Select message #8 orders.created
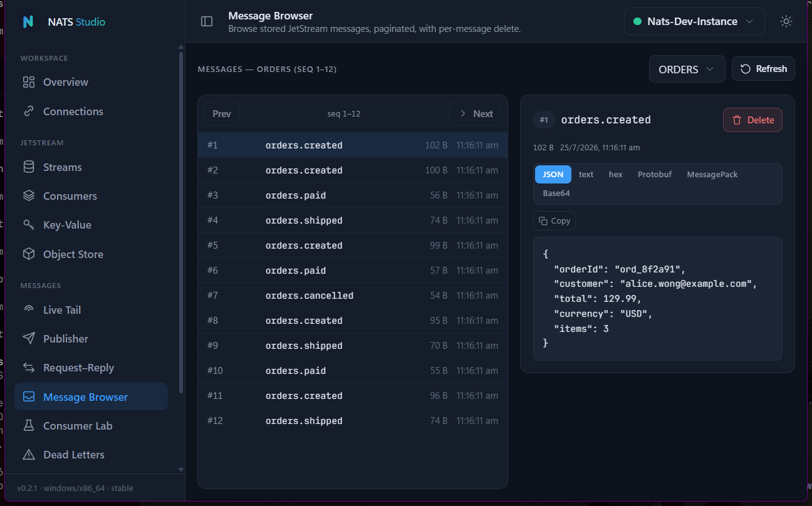This screenshot has width=812, height=506. (x=353, y=321)
